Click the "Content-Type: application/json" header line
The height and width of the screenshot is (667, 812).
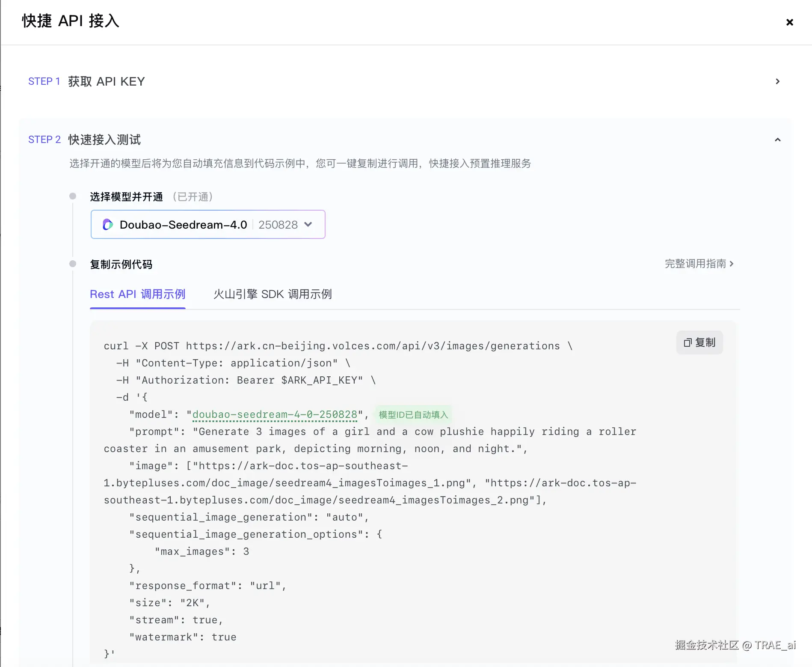pyautogui.click(x=233, y=363)
